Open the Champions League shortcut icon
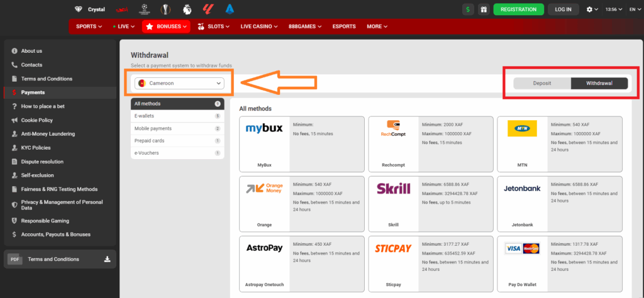The image size is (644, 298). tap(144, 9)
